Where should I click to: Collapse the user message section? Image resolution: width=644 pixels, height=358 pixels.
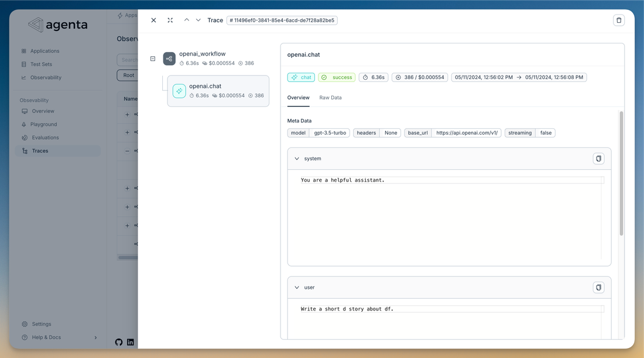tap(297, 288)
